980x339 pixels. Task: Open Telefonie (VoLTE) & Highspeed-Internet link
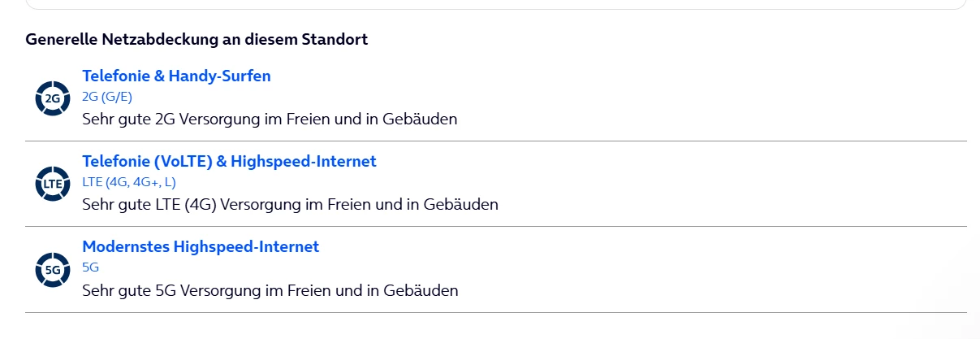pyautogui.click(x=229, y=161)
